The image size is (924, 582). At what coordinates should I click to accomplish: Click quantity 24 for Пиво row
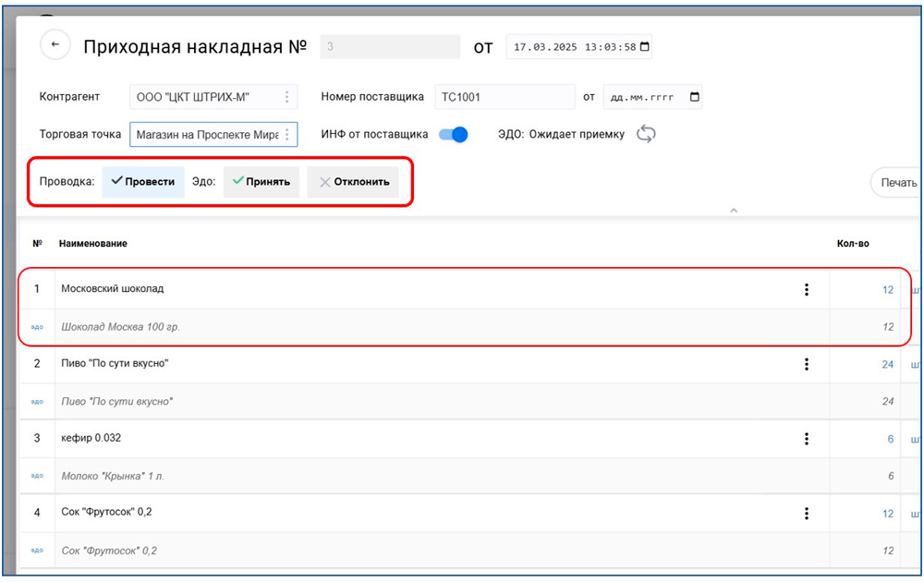click(887, 365)
